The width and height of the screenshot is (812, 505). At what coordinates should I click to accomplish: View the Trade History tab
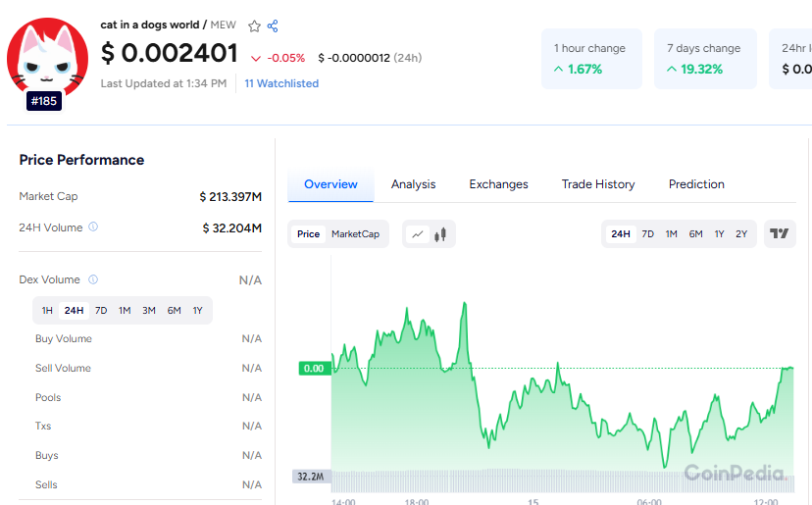(598, 184)
